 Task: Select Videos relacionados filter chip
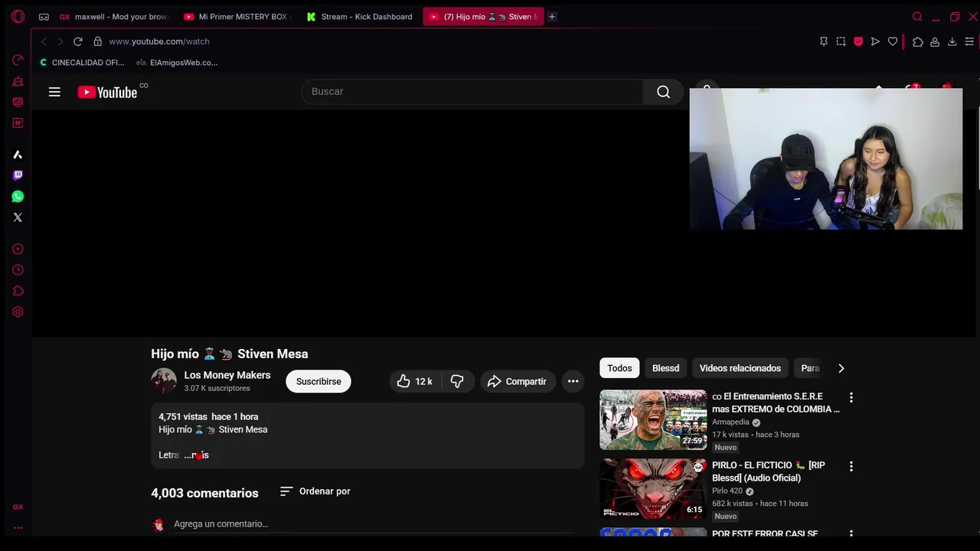click(x=740, y=368)
